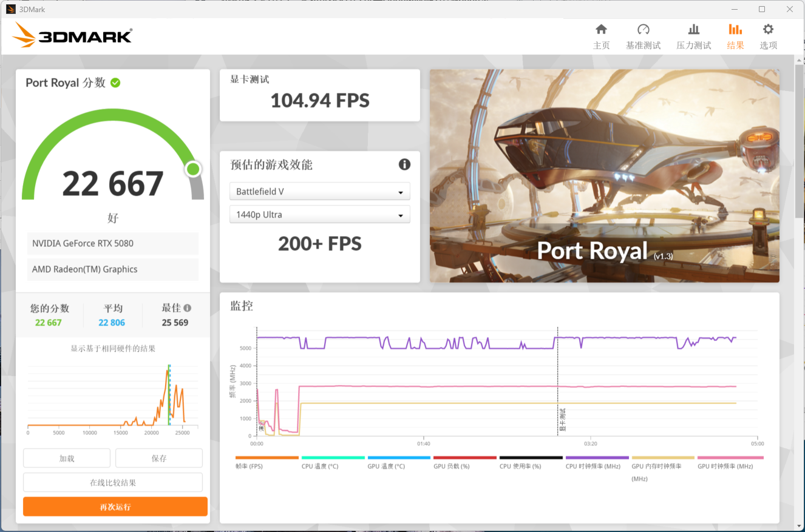Click 在线比较结果 compare online button
Image resolution: width=805 pixels, height=532 pixels.
coord(113,482)
